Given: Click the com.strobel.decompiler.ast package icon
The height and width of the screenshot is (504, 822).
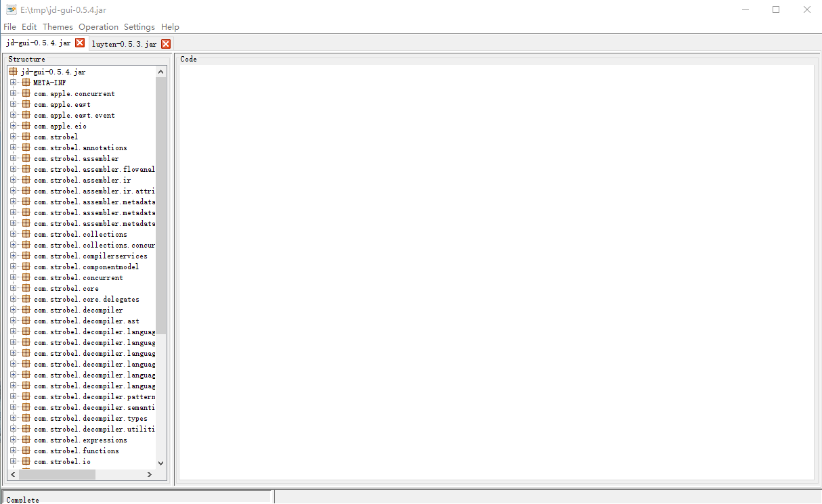Looking at the screenshot, I should [x=26, y=321].
